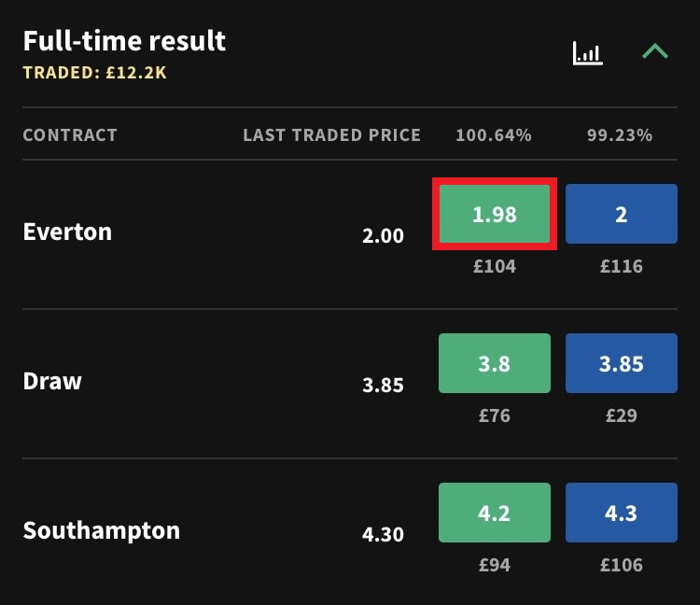700x605 pixels.
Task: Collapse the Full-time result market
Action: coord(655,52)
